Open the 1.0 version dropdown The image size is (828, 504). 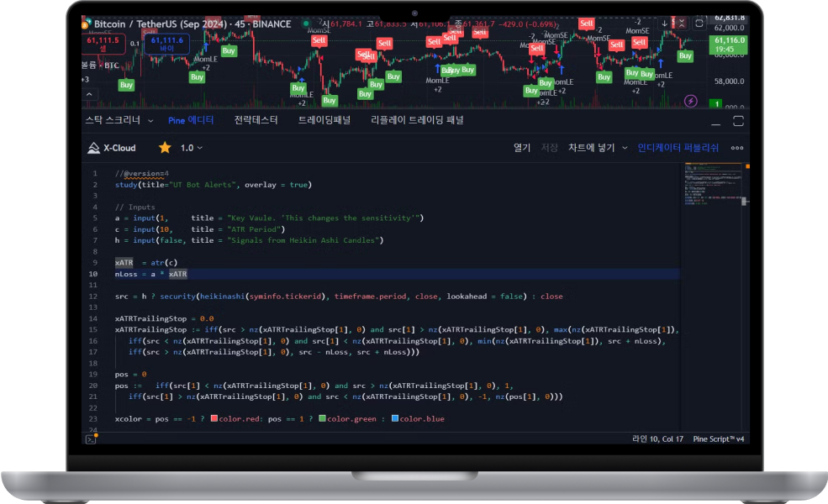click(191, 148)
